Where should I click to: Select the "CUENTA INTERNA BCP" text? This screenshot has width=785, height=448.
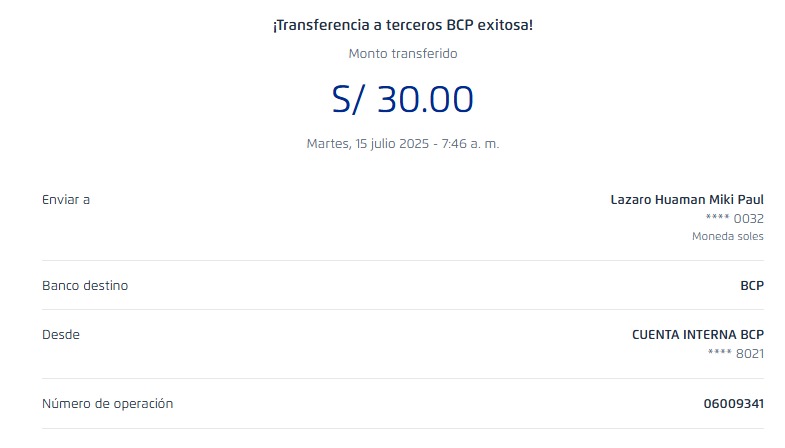pos(697,335)
